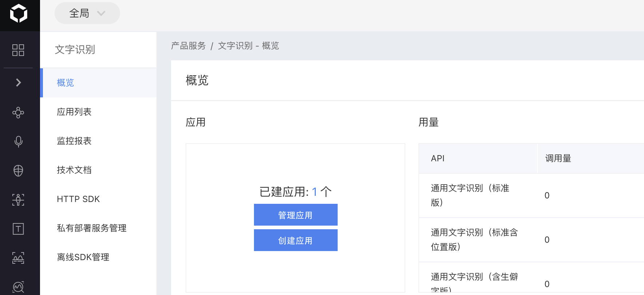Open the 全局 region dropdown
This screenshot has width=644, height=295.
coord(87,13)
